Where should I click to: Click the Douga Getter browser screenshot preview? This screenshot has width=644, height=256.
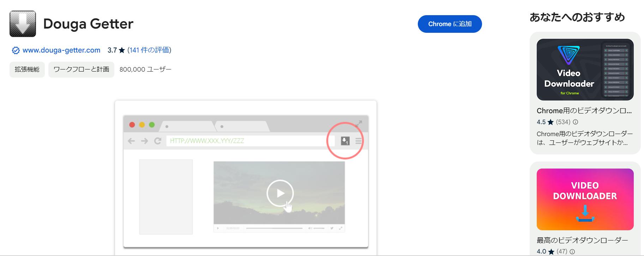point(246,178)
